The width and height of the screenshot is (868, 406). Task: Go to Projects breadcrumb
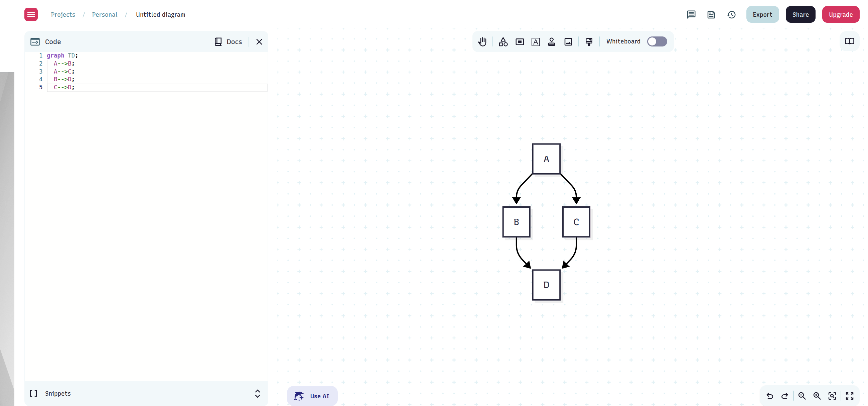63,14
